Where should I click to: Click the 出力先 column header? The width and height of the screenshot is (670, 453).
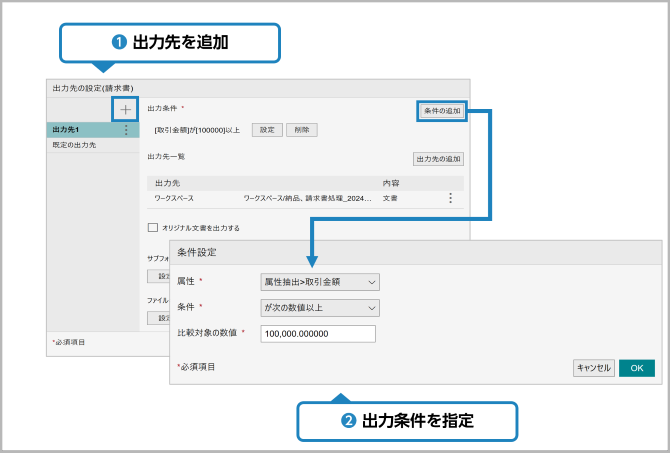pos(168,183)
